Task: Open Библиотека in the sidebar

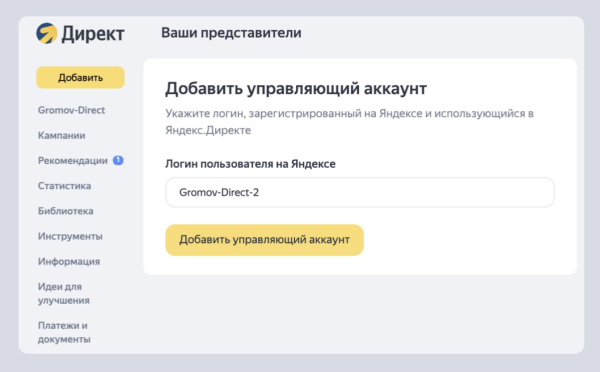Action: click(65, 211)
